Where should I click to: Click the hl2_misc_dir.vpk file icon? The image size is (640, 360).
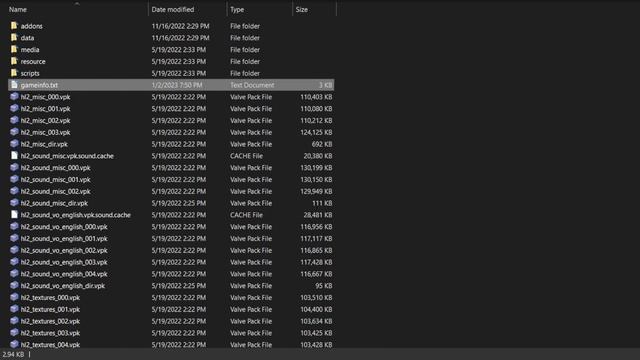(14, 144)
